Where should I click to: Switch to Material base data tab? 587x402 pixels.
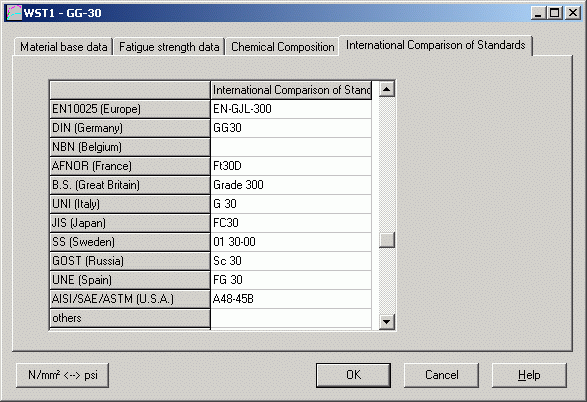[64, 47]
